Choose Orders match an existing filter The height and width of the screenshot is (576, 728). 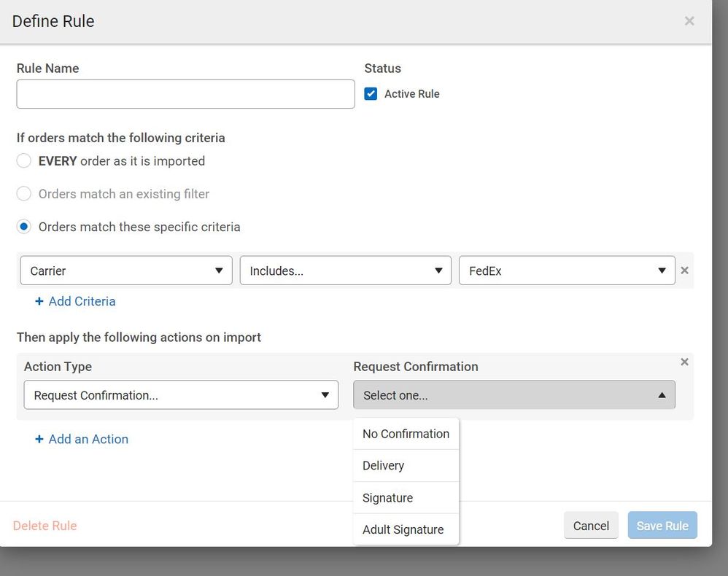click(24, 194)
